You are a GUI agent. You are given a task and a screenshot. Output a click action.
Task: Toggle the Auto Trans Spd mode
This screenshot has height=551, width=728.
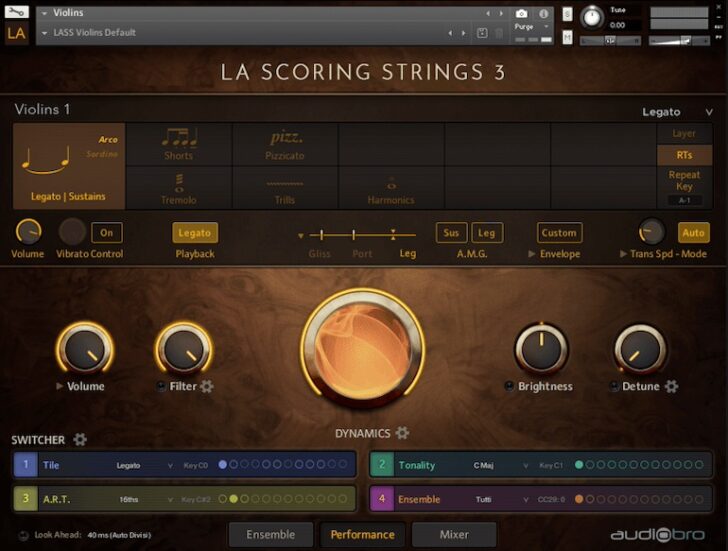pyautogui.click(x=693, y=233)
